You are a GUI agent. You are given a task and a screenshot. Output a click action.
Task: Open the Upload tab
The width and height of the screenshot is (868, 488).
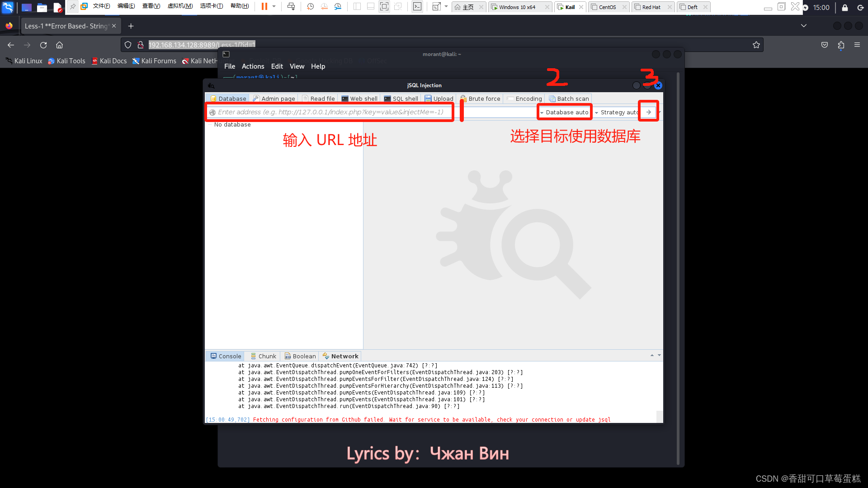click(x=439, y=99)
